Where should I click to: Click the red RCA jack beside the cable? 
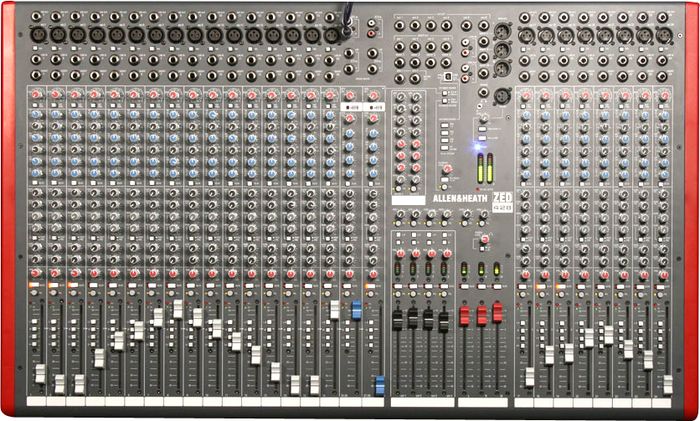pyautogui.click(x=371, y=33)
